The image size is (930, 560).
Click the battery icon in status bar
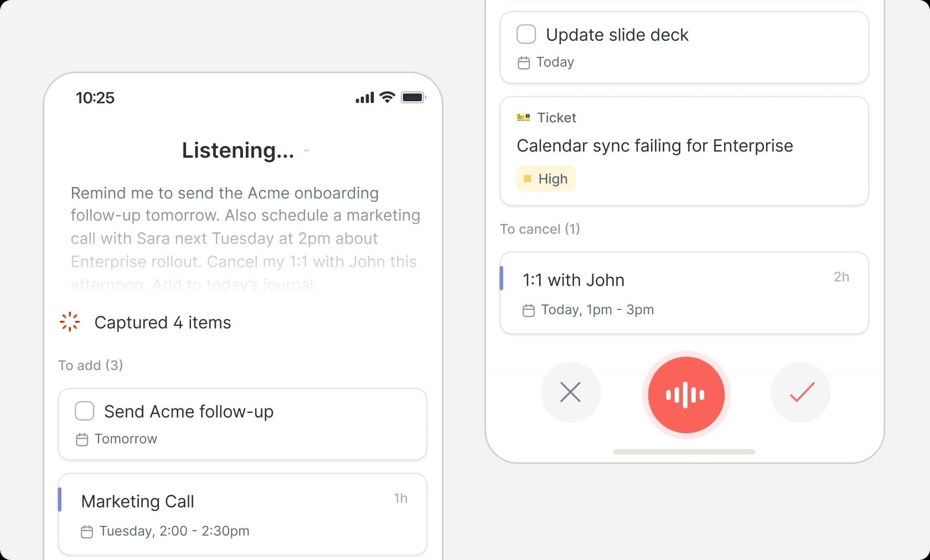413,97
